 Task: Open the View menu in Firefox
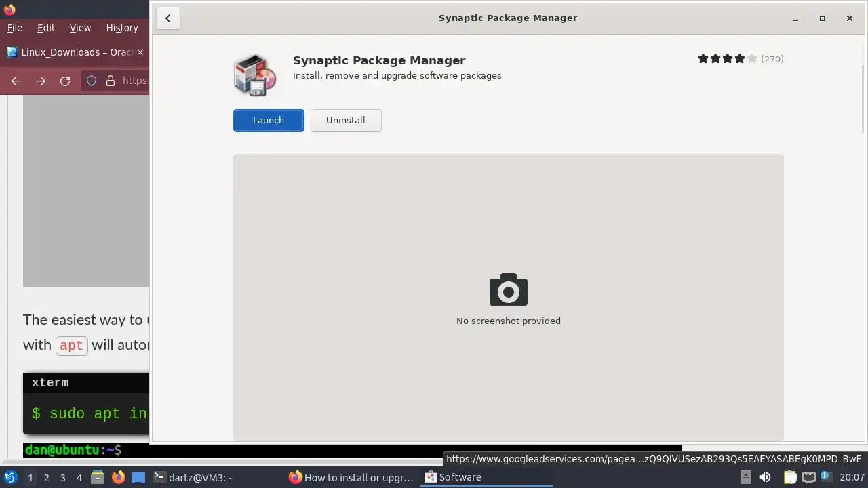tap(80, 28)
